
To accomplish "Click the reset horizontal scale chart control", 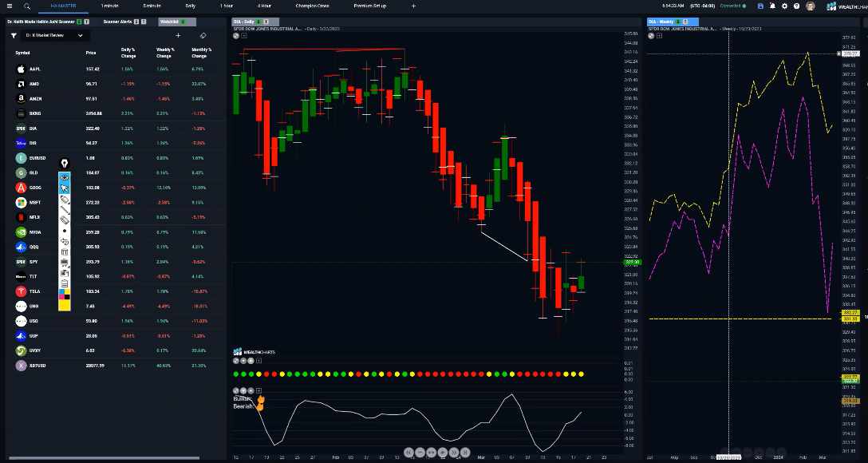I will click(x=432, y=452).
